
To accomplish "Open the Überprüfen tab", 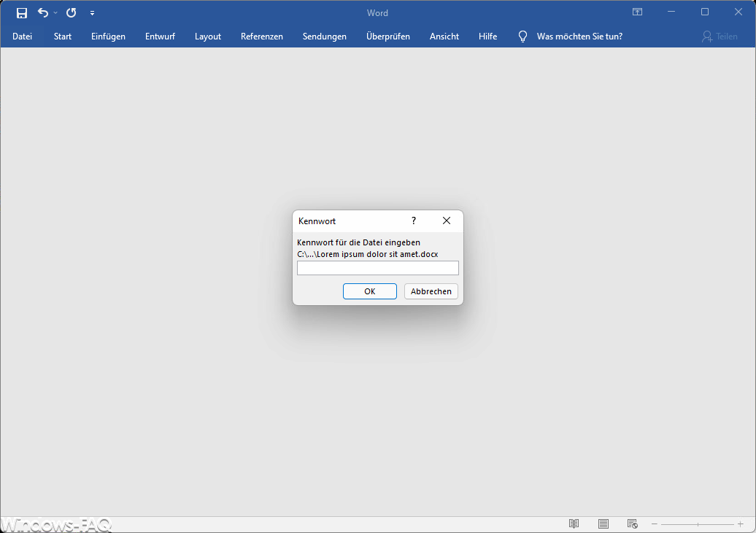I will [388, 37].
